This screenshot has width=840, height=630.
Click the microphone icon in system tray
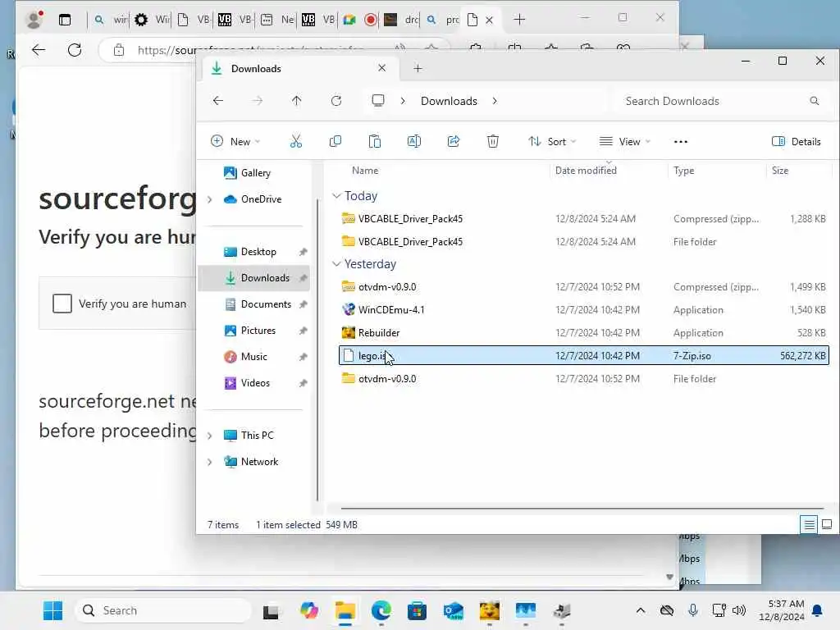(692, 610)
